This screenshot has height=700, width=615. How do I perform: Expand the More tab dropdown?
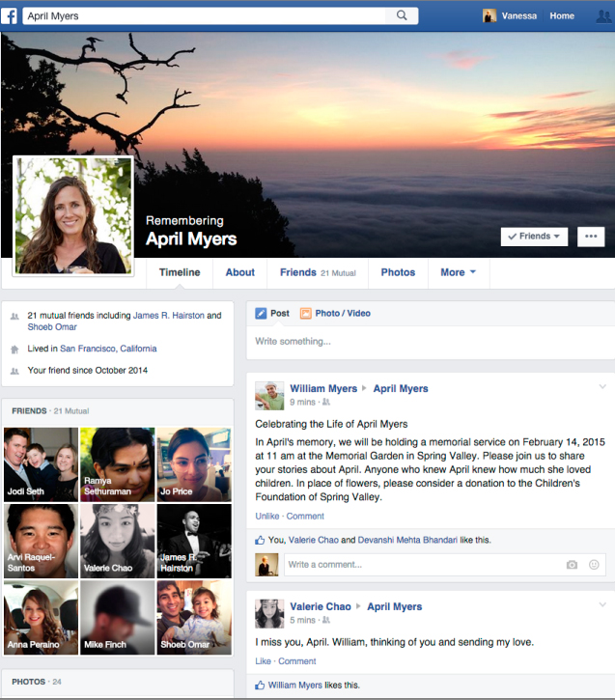pos(459,272)
